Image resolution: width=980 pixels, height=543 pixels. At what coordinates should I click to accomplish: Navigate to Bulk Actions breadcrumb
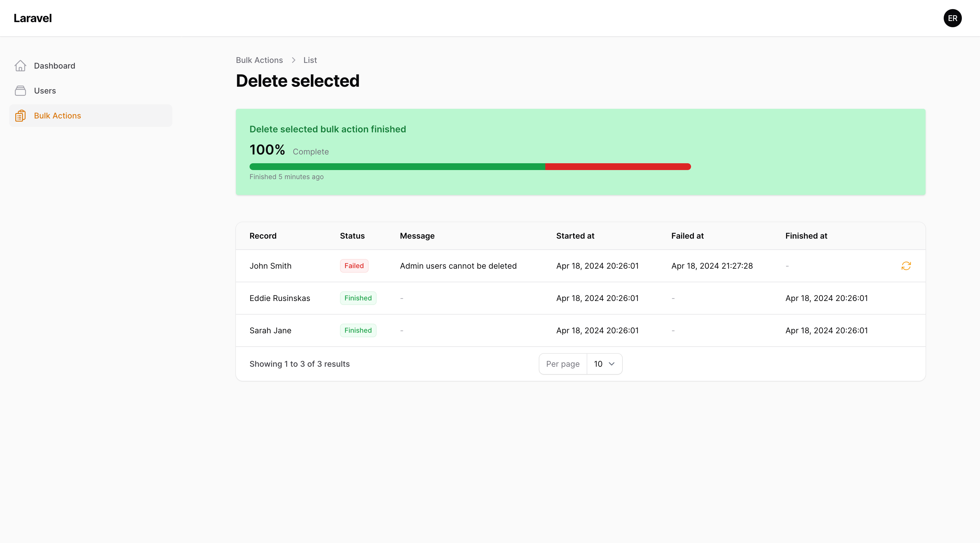pyautogui.click(x=259, y=60)
